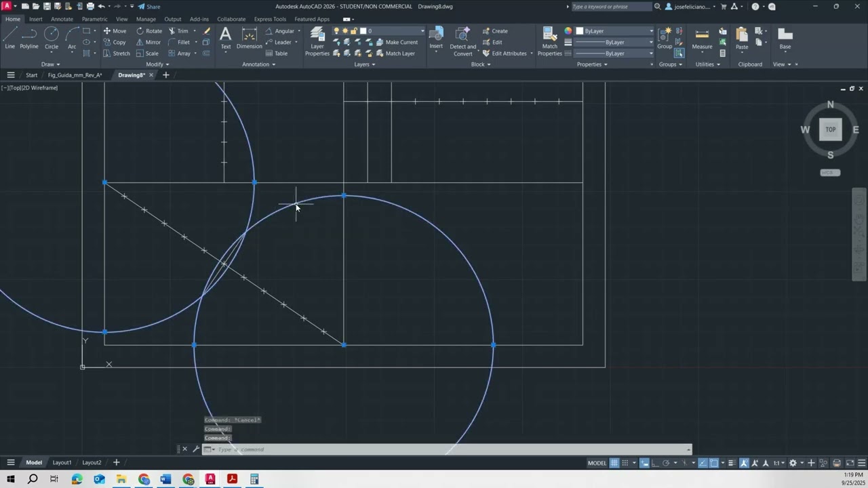Switch to Layout1 tab

point(62,463)
